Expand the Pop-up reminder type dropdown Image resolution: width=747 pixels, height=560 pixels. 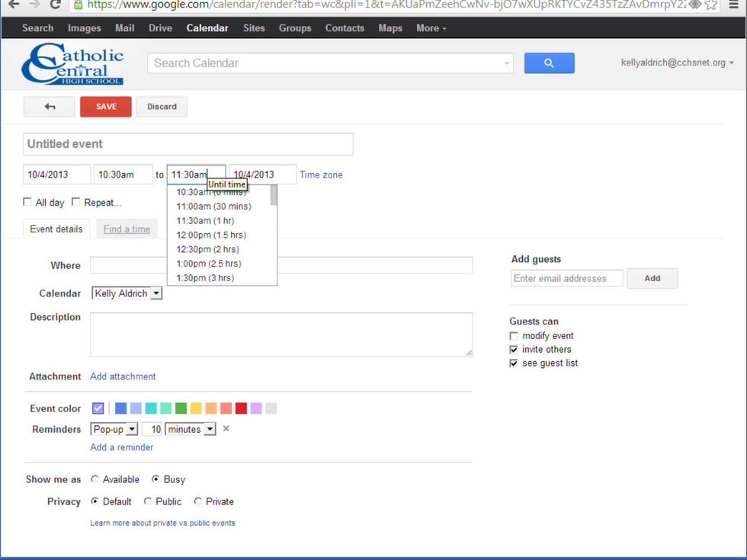click(114, 429)
